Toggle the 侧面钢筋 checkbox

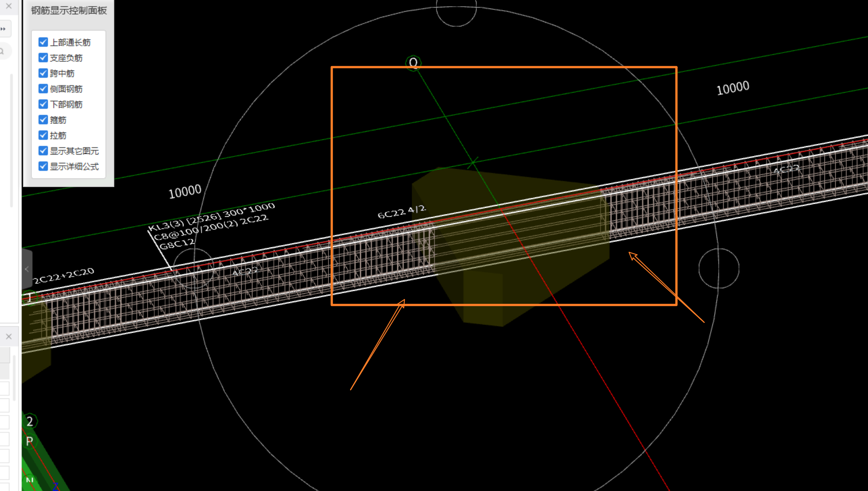(x=43, y=89)
